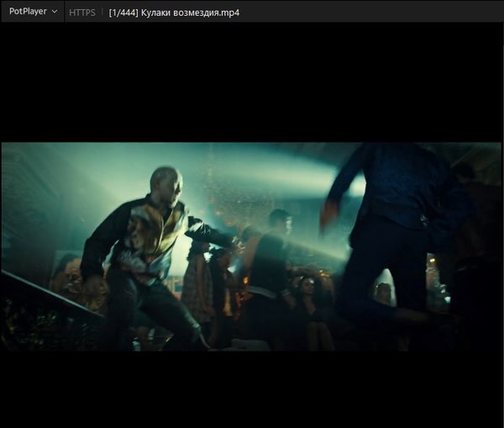This screenshot has width=504, height=428.
Task: Open the PotPlayer main menu
Action: [28, 12]
